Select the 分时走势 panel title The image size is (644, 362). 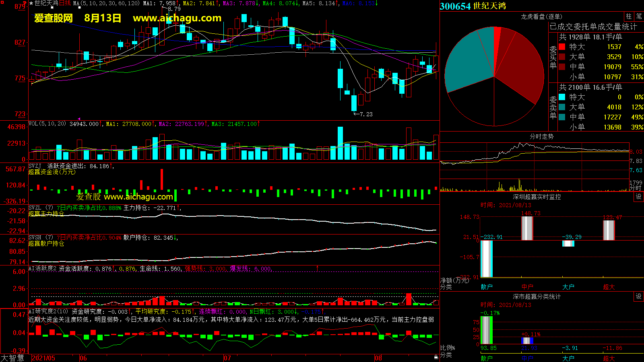click(541, 136)
